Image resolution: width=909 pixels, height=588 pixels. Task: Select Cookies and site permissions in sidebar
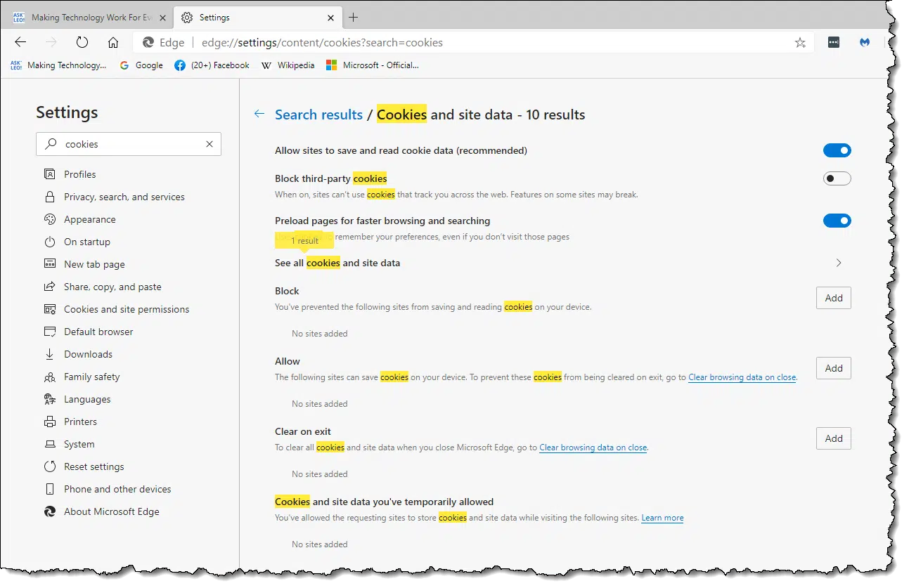tap(126, 309)
